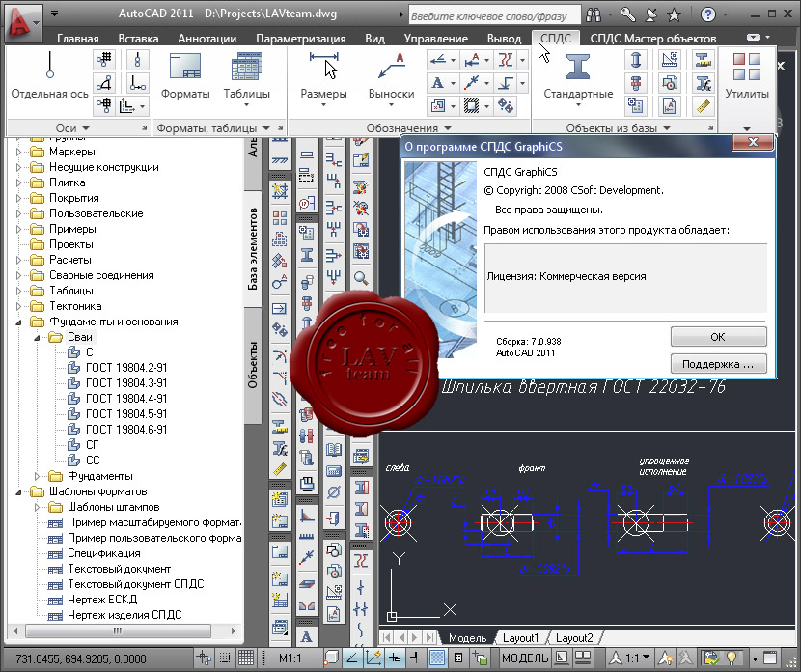Select the База элементов side tab
The width and height of the screenshot is (801, 672).
[x=253, y=249]
